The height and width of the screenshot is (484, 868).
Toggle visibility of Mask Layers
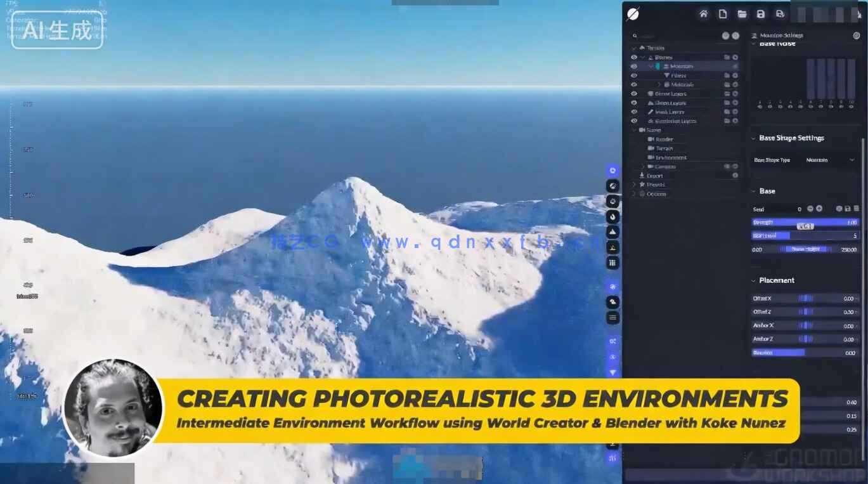[x=634, y=112]
